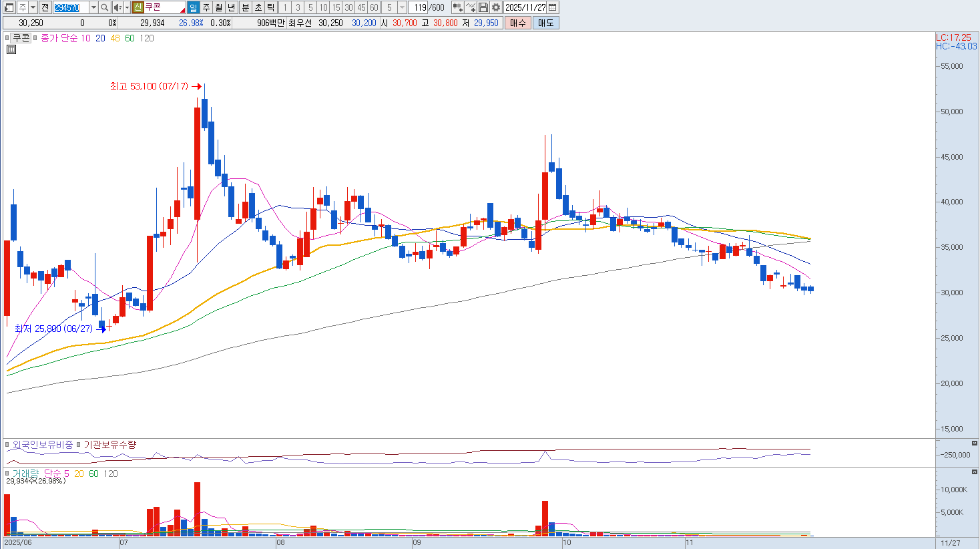Click the panel layout icon at far left
The image size is (980, 549).
[9, 7]
